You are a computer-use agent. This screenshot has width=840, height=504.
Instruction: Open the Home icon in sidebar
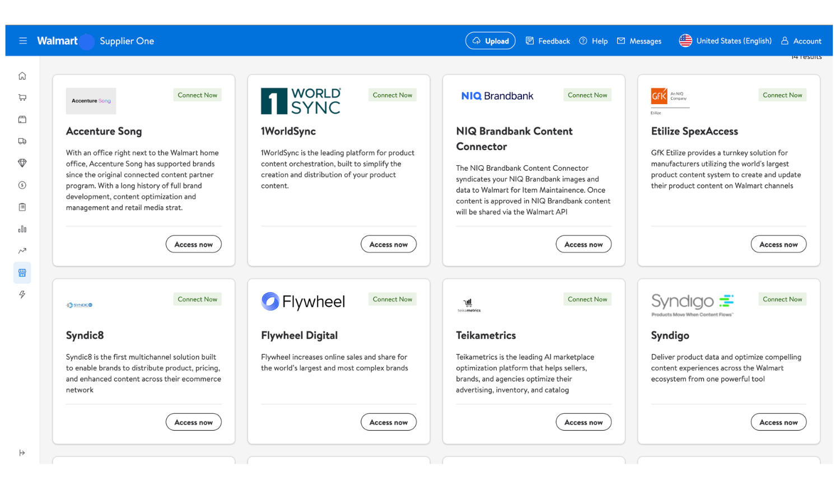tap(22, 75)
